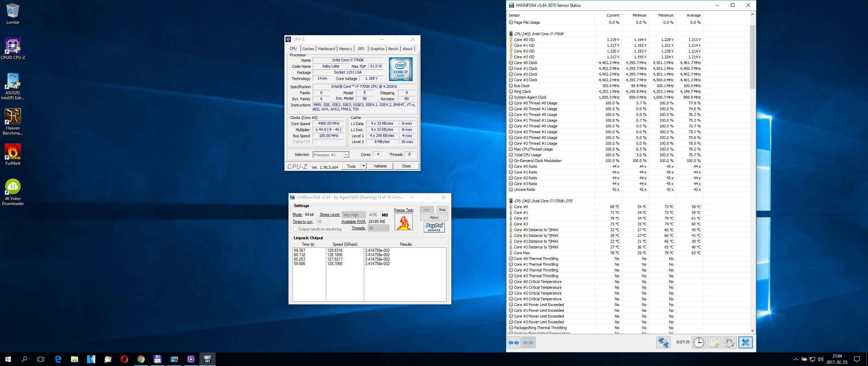Screen dimensions: 868x366
Task: Switch to Graphics tab in CPU-Z
Action: 377,49
